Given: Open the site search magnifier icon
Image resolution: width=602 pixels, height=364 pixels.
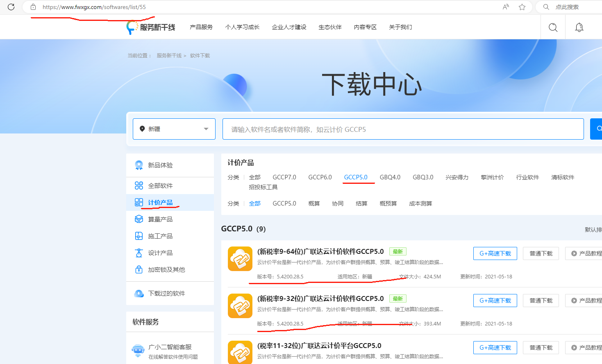Looking at the screenshot, I should point(553,27).
